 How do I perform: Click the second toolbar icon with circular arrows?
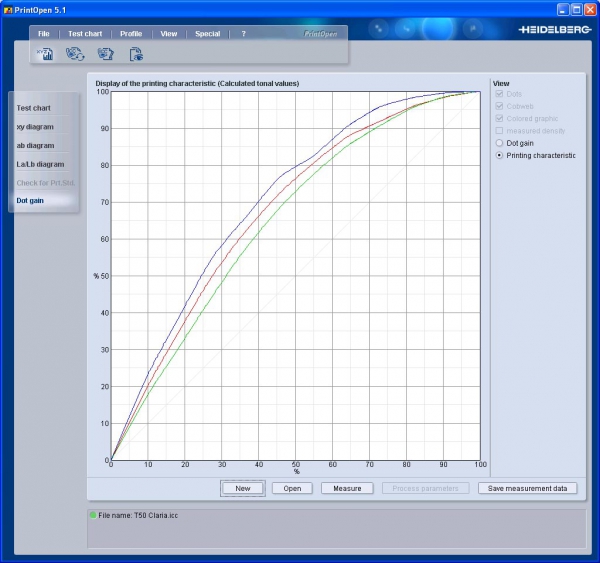tap(75, 54)
